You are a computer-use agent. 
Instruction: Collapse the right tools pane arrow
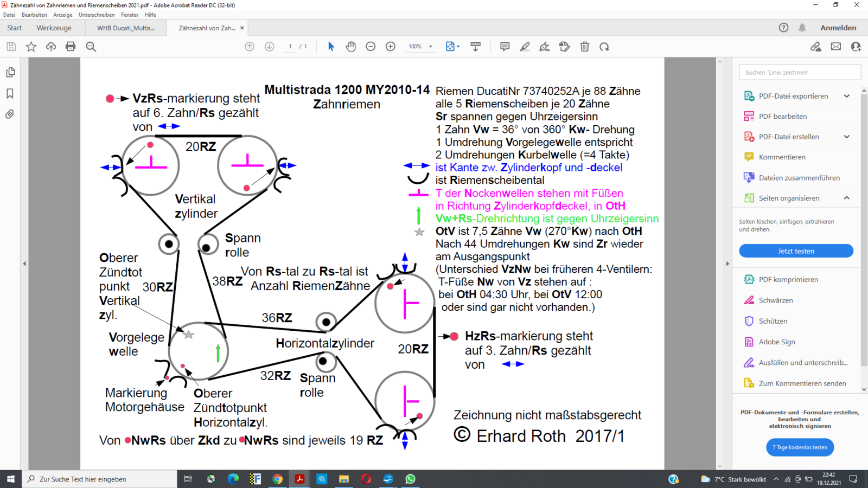pos(727,264)
